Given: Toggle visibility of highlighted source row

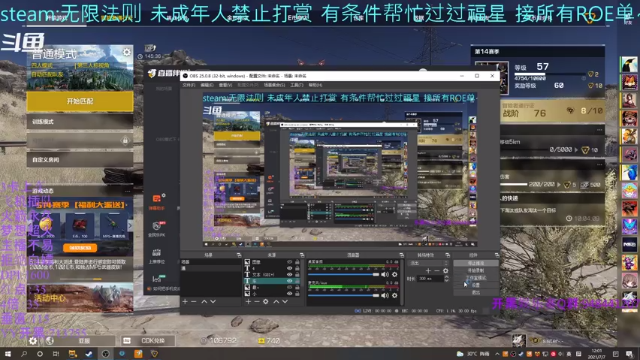Looking at the screenshot, I should pyautogui.click(x=289, y=281).
